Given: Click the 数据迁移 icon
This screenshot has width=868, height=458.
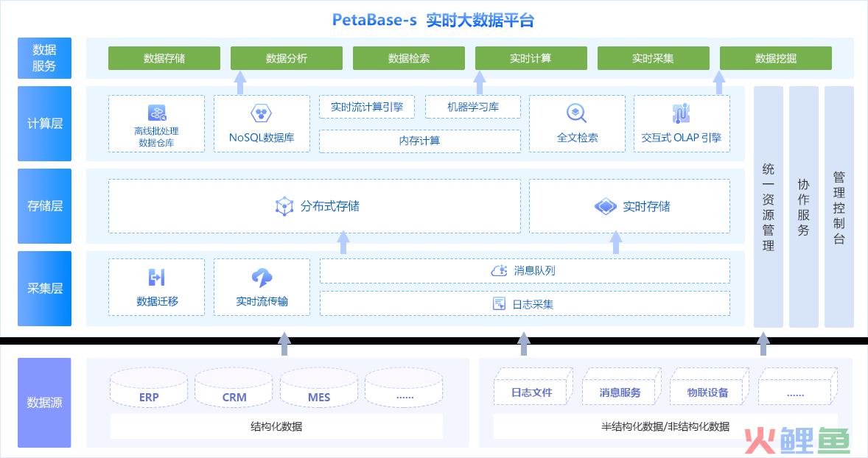Looking at the screenshot, I should pyautogui.click(x=157, y=277).
